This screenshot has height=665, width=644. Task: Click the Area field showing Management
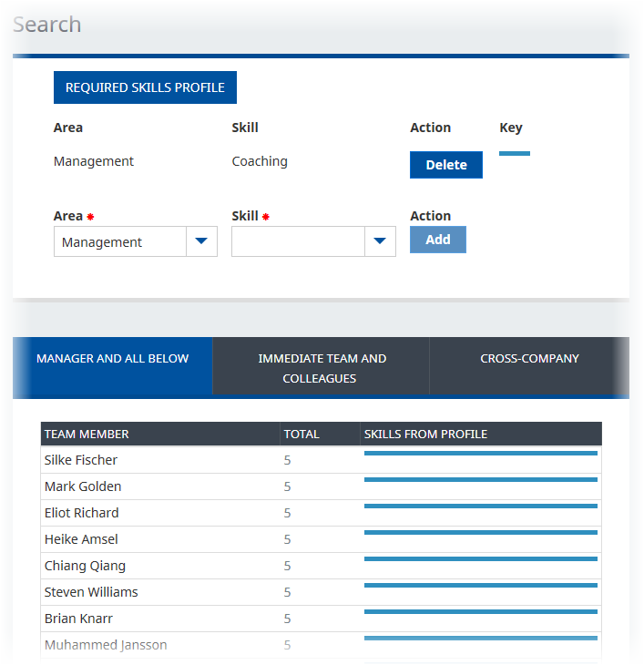[x=120, y=242]
